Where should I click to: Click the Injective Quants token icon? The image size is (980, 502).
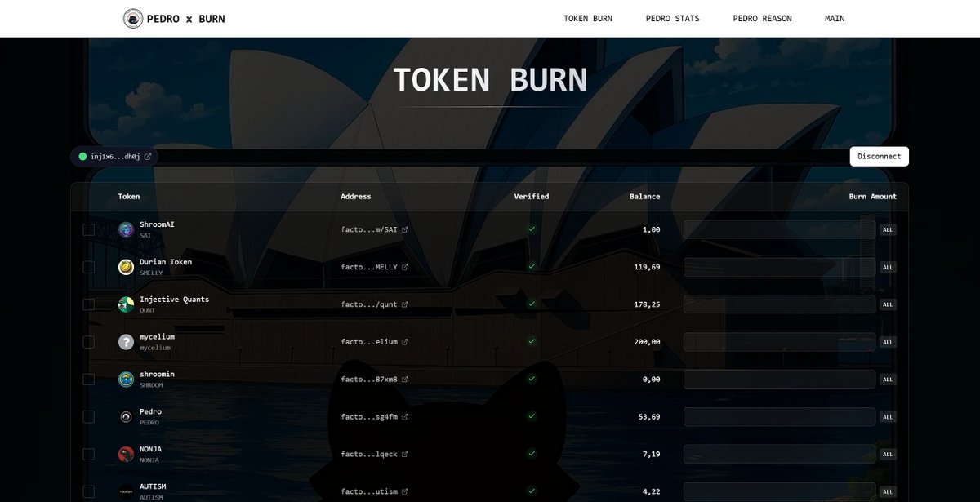126,304
